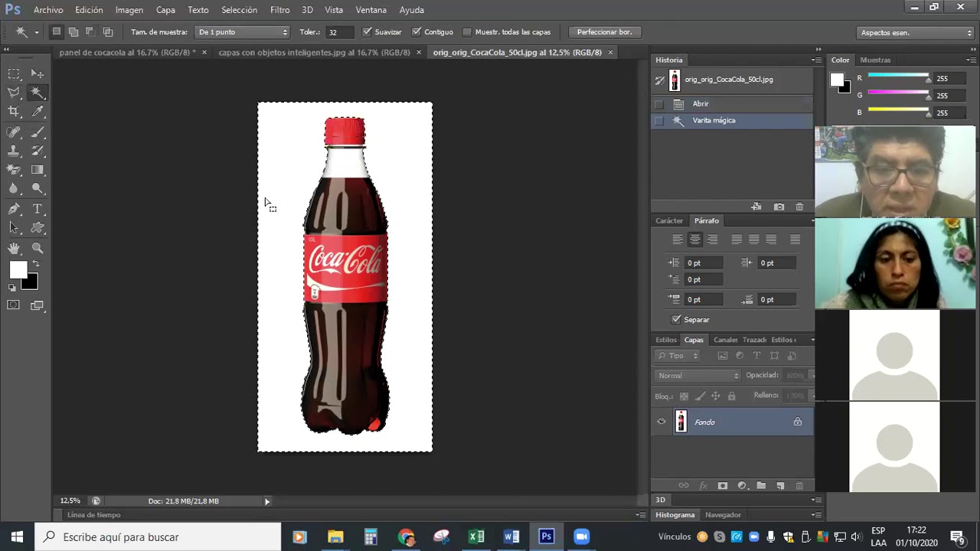980x551 pixels.
Task: Toggle Quick Mask mode
Action: click(x=14, y=305)
